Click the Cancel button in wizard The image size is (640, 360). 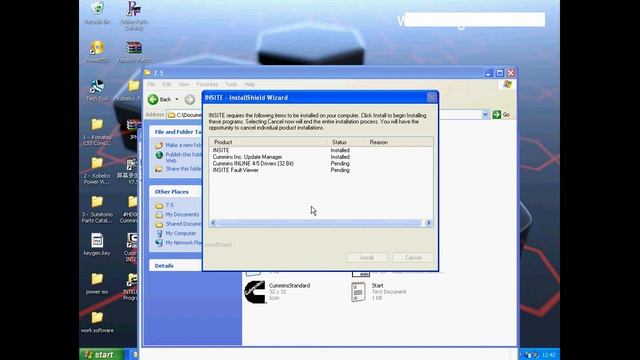pyautogui.click(x=413, y=258)
